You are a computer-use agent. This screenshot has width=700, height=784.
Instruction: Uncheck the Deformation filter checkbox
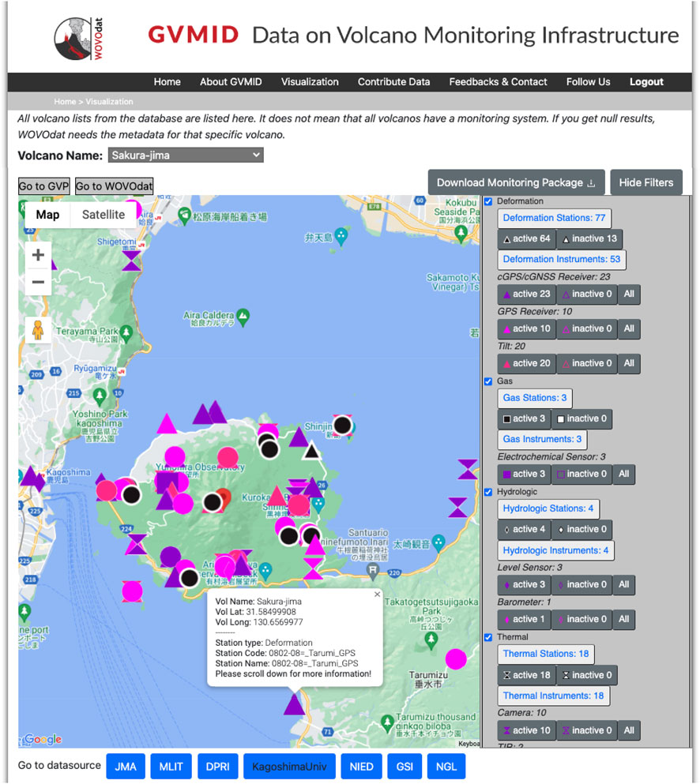tap(488, 201)
